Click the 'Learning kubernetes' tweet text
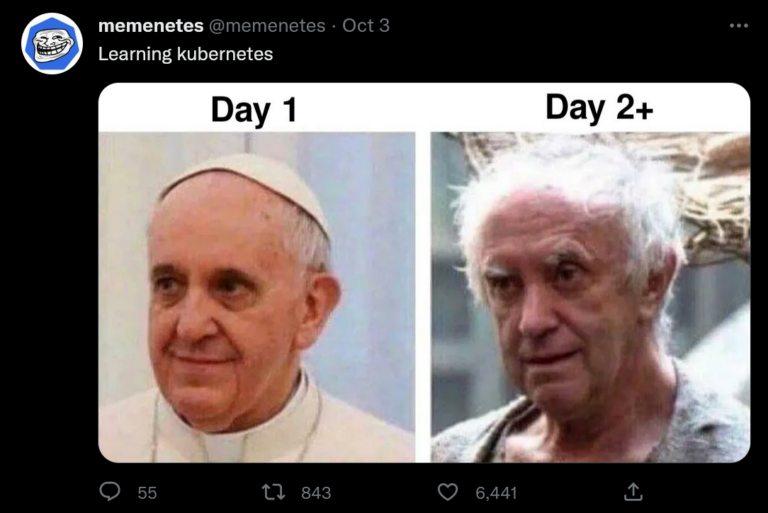This screenshot has width=768, height=513. point(185,54)
